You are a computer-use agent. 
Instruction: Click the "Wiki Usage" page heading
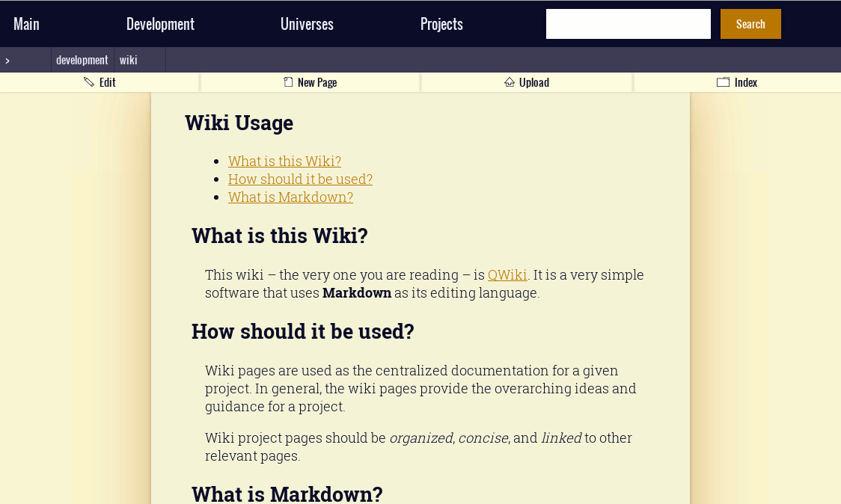point(239,123)
